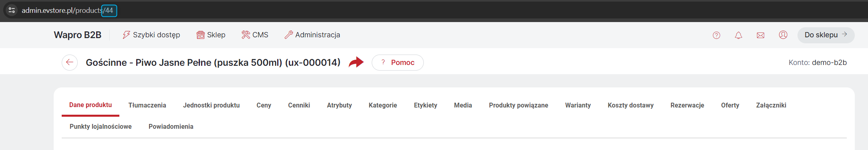Open the Szybki dostęp menu

pyautogui.click(x=151, y=35)
